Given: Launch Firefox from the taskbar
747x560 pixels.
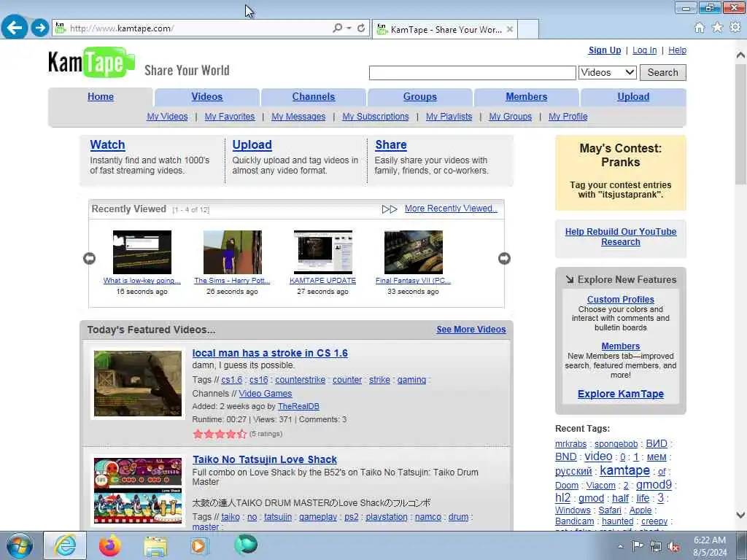Looking at the screenshot, I should [110, 545].
